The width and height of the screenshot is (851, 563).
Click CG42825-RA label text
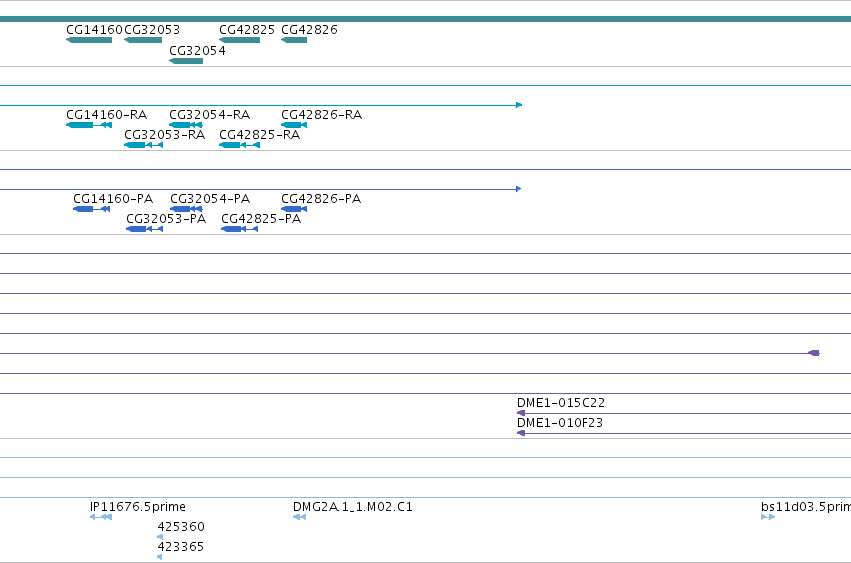[259, 135]
